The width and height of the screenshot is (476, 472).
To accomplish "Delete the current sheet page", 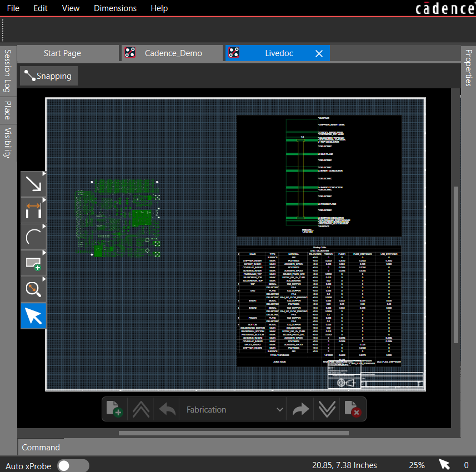I will click(353, 409).
